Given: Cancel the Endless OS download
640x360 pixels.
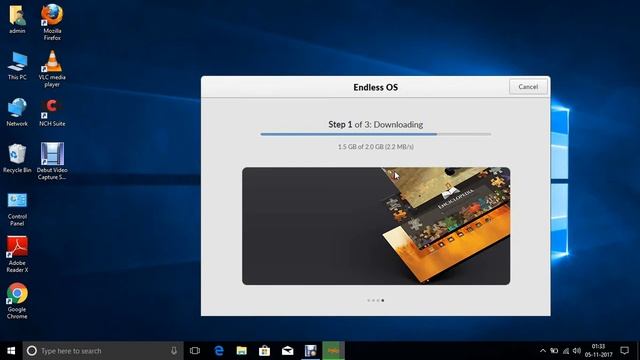Looking at the screenshot, I should click(528, 87).
